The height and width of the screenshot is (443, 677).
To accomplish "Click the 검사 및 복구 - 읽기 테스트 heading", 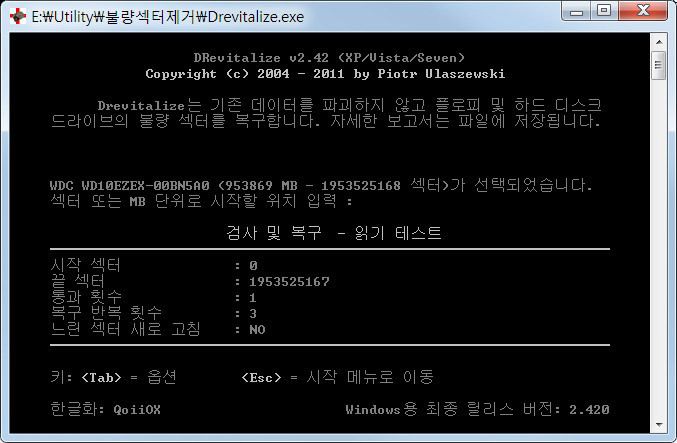I will [334, 233].
